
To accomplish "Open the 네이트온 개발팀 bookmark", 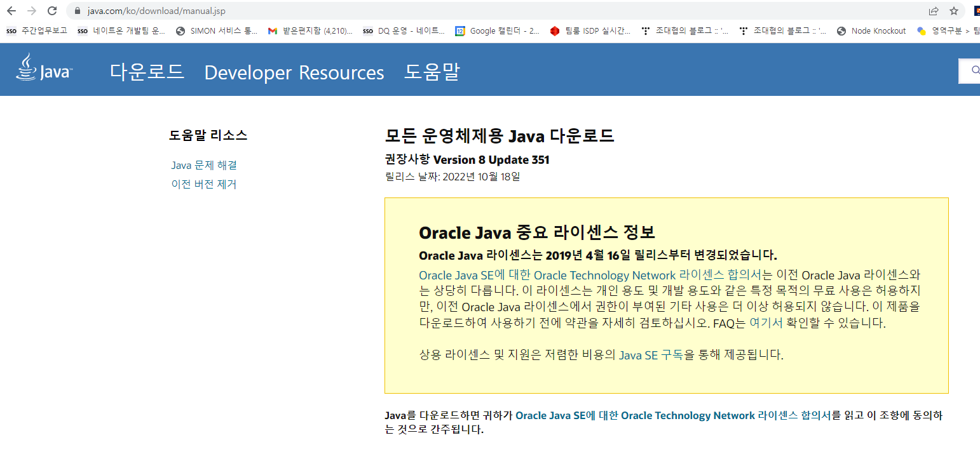I will 121,30.
